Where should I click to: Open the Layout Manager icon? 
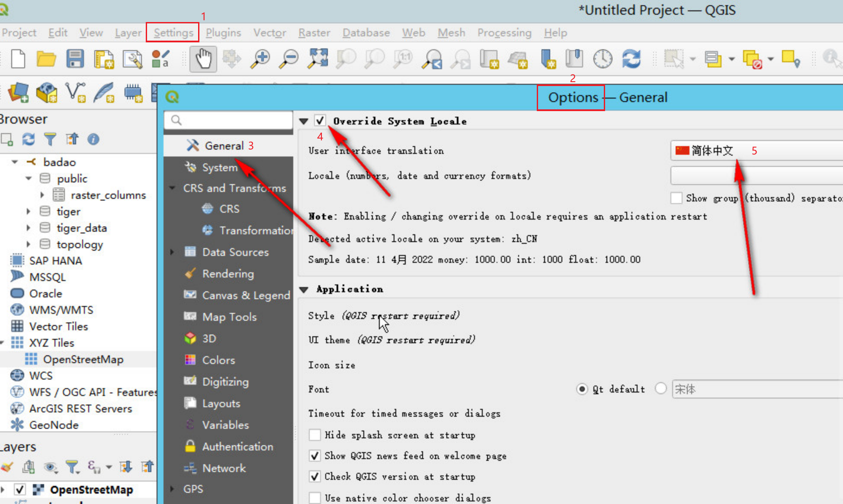(132, 59)
